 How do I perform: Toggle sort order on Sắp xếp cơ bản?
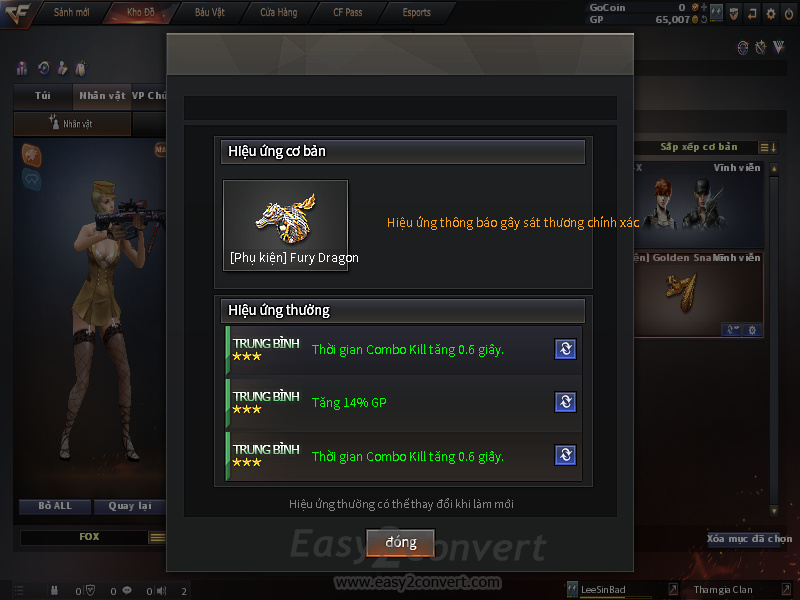pos(768,147)
